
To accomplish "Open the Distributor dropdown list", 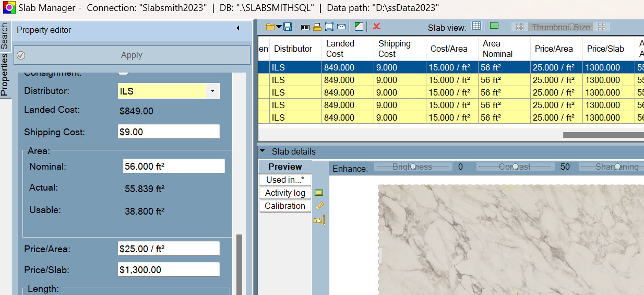I will click(212, 91).
